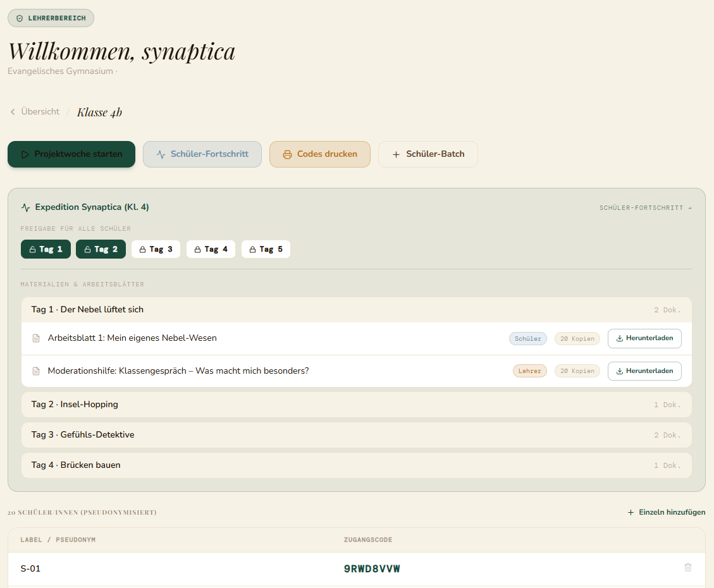Click 20 Kopien badge on Moderationshilfe row
This screenshot has height=588, width=714.
pyautogui.click(x=577, y=371)
